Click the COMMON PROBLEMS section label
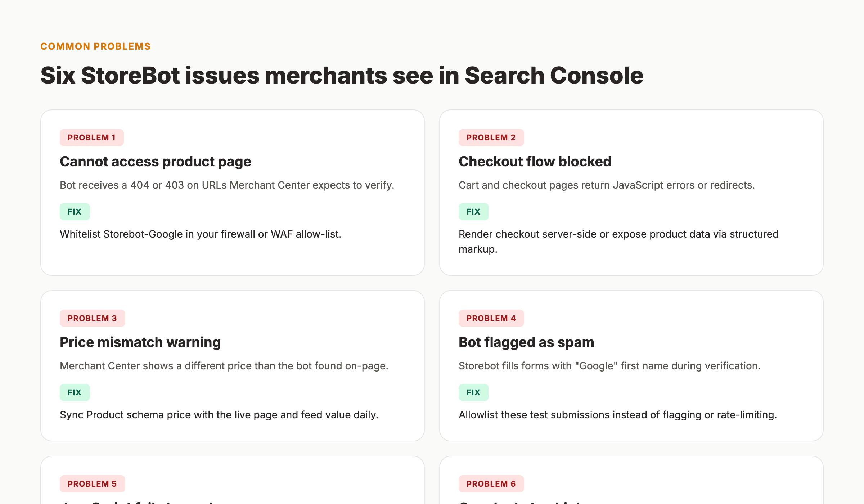864x504 pixels. point(95,46)
